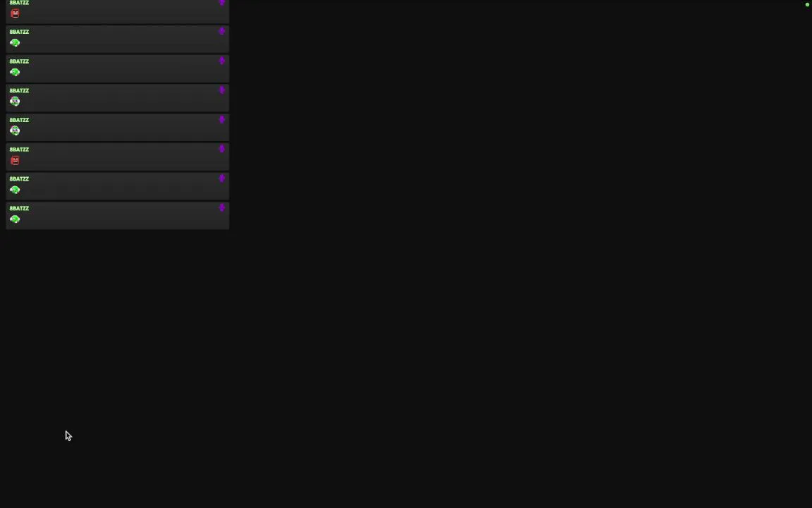Image resolution: width=812 pixels, height=508 pixels.
Task: Click the green emote in the last message
Action: tap(15, 219)
